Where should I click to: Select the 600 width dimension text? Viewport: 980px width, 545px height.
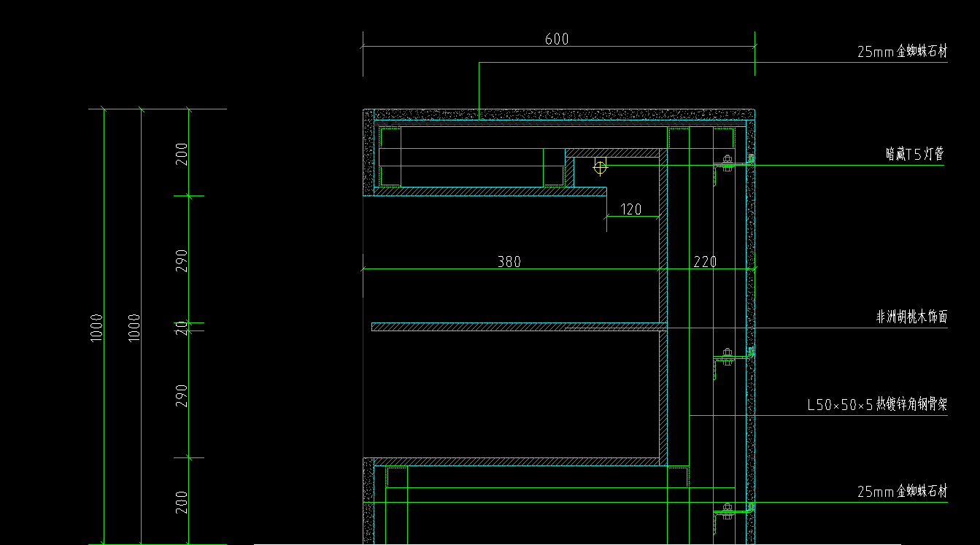coord(557,39)
